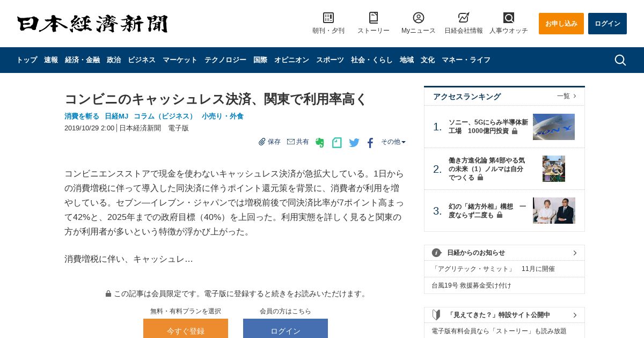Image resolution: width=644 pixels, height=338 pixels.
Task: Expand 見えてきた？特設サイト公開中 chevron arrow
Action: (575, 315)
